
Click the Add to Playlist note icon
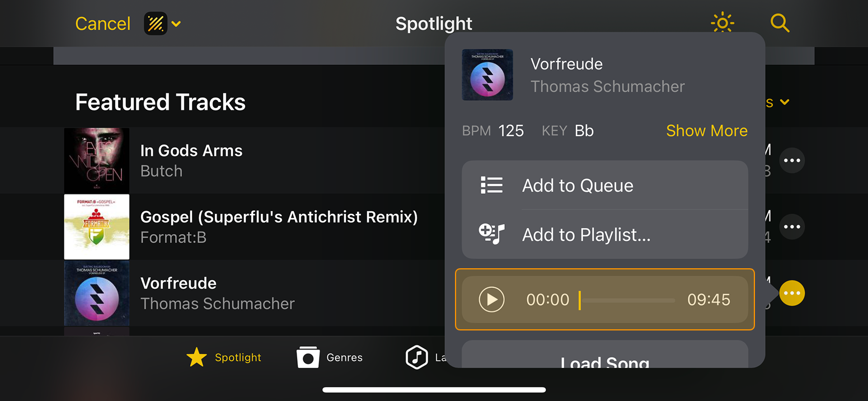tap(491, 234)
